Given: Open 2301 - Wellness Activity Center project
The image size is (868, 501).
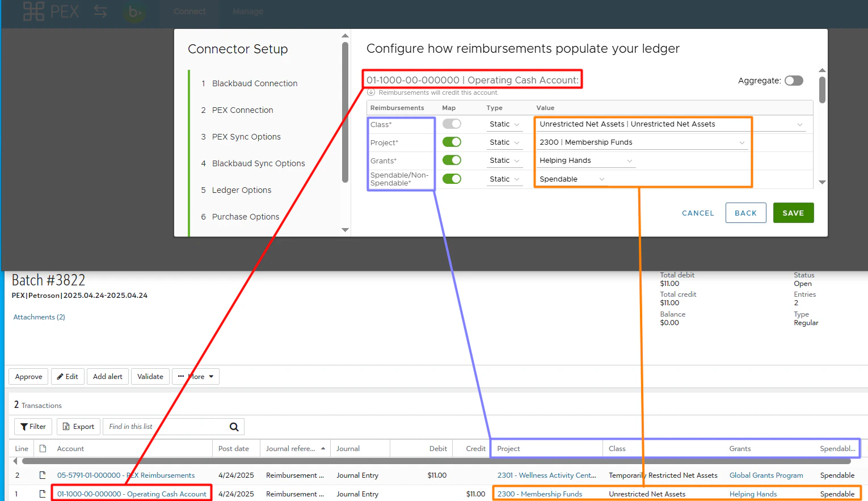Looking at the screenshot, I should coord(547,475).
